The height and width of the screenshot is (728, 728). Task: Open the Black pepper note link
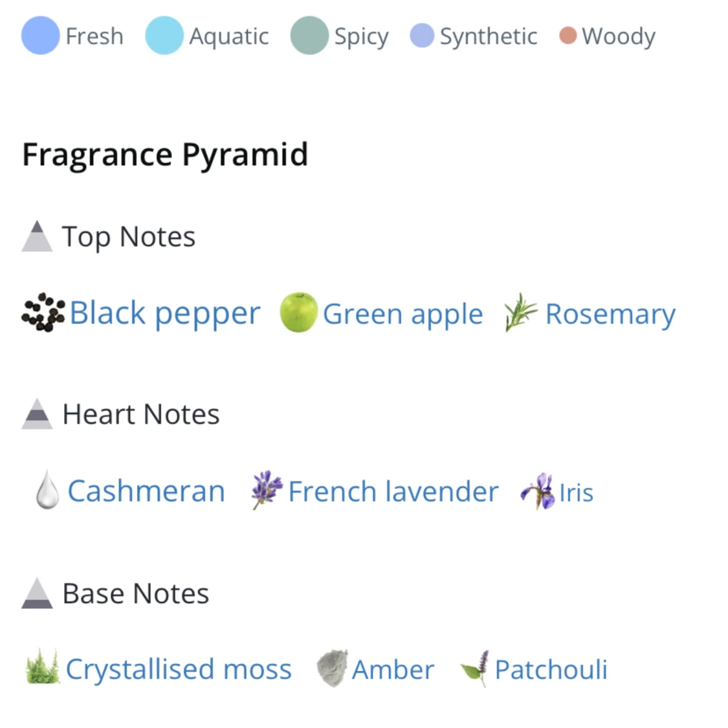coord(165,314)
